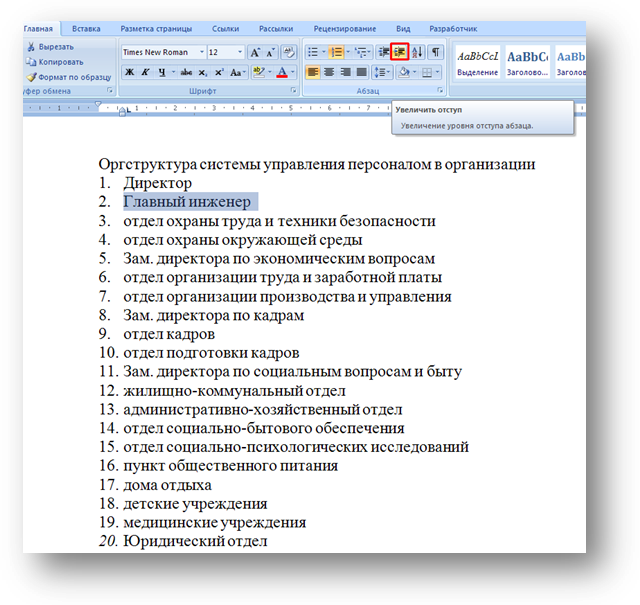This screenshot has width=640, height=605.
Task: Click the Change Case (Aa) icon
Action: pos(236,72)
